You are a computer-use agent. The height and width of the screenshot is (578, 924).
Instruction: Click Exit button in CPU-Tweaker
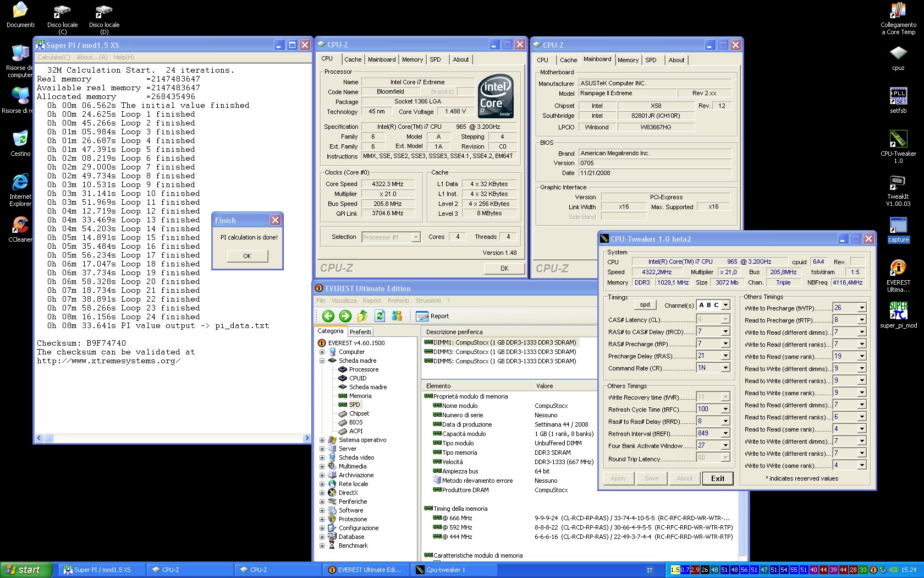point(718,478)
